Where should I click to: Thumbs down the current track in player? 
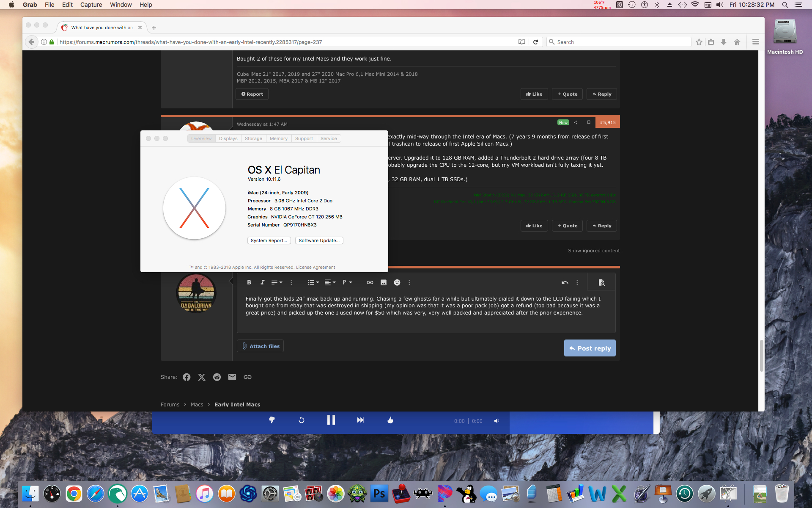272,420
